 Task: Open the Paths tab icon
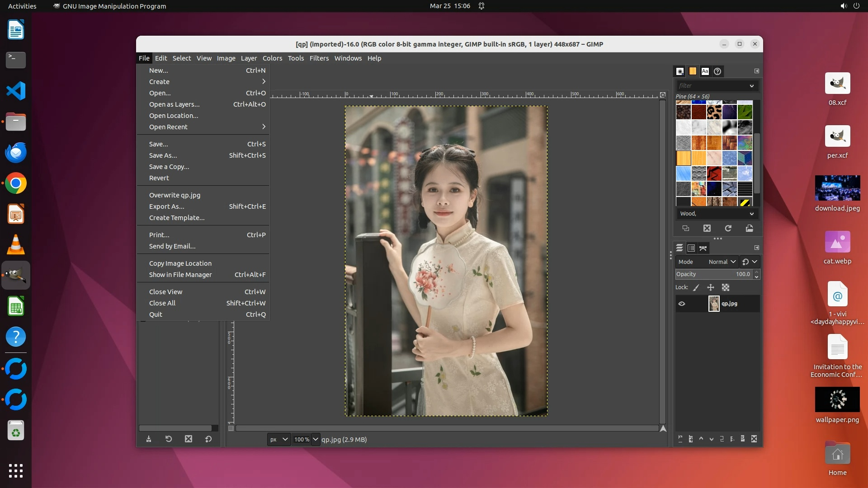[x=703, y=248]
